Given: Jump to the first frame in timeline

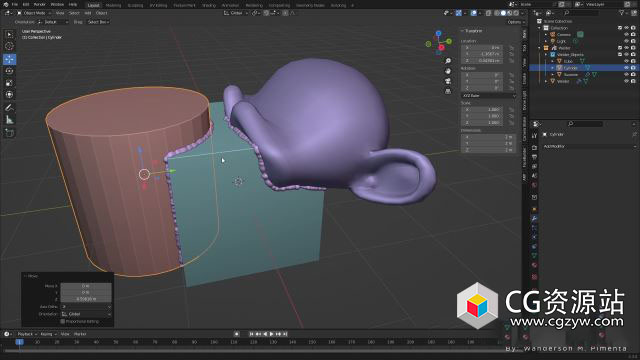Looking at the screenshot, I should click(251, 334).
